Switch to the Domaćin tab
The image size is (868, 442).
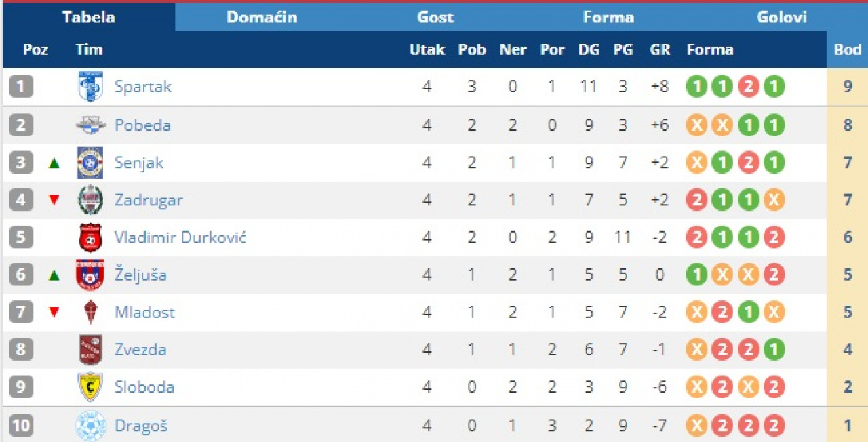(x=262, y=17)
